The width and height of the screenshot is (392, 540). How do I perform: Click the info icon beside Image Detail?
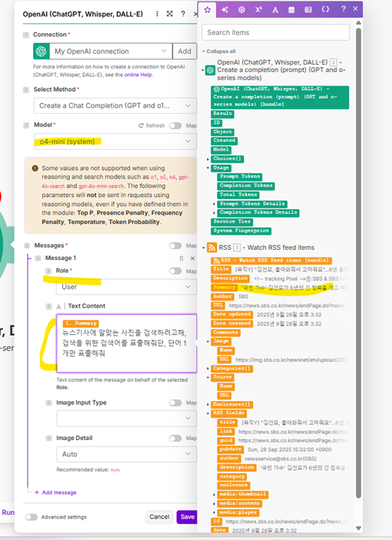(x=49, y=438)
